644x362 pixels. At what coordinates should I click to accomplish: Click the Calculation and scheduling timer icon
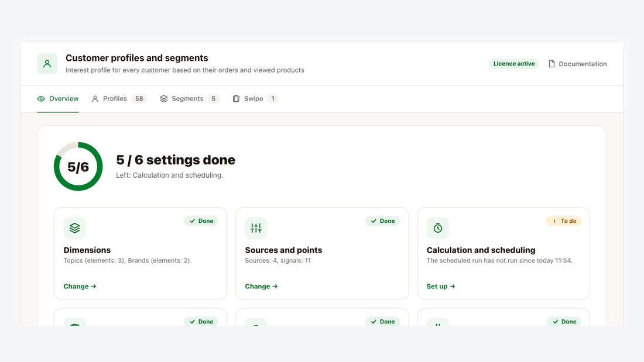pos(438,228)
